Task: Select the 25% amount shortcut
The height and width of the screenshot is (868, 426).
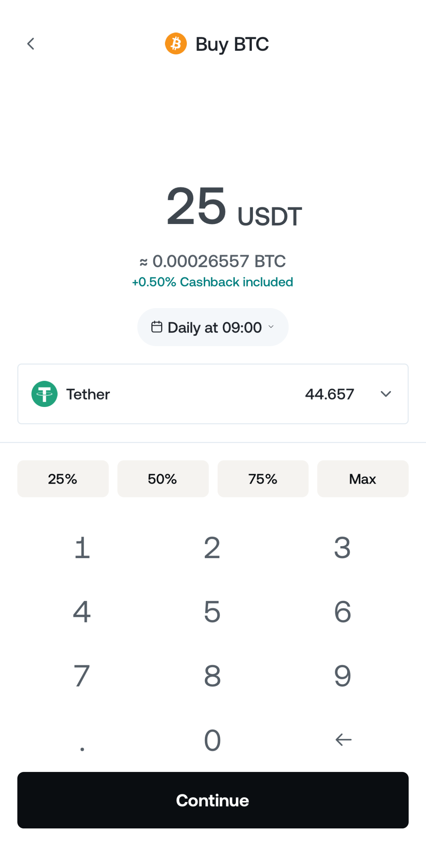Action: tap(63, 479)
